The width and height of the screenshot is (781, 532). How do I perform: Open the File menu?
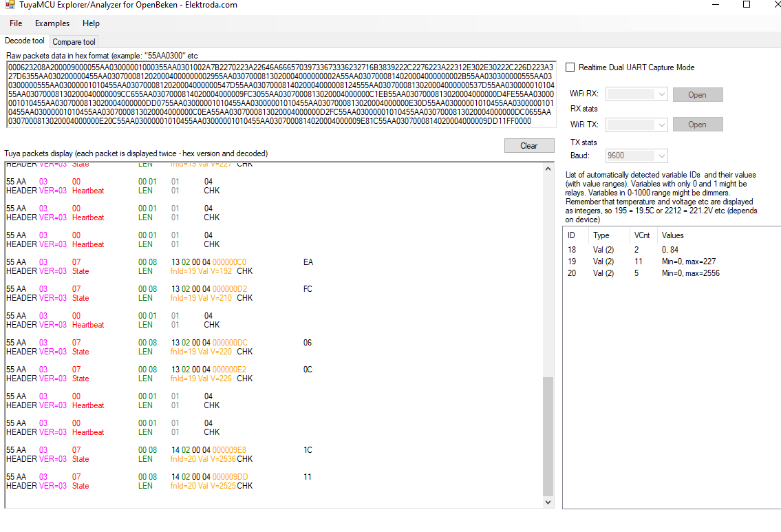click(x=16, y=23)
